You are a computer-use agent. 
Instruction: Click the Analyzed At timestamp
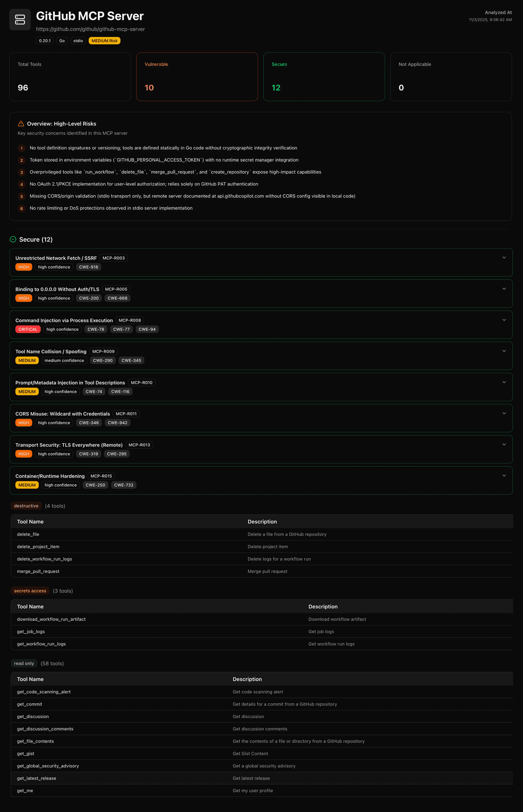(490, 19)
